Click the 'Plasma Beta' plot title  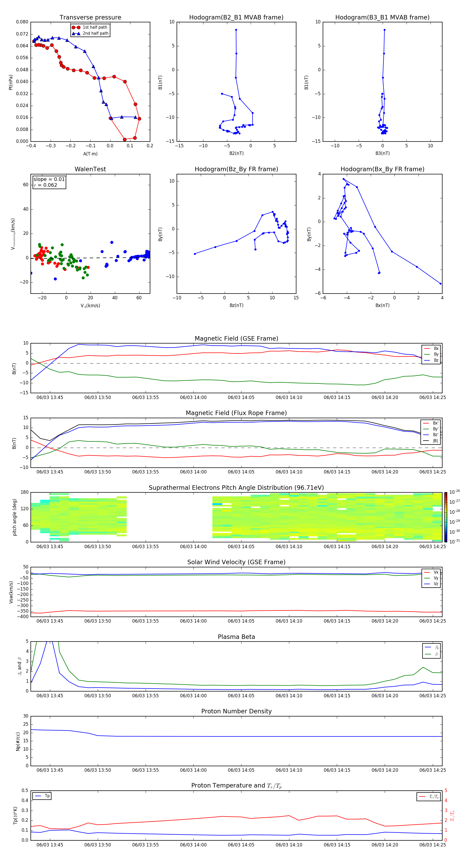236,637
